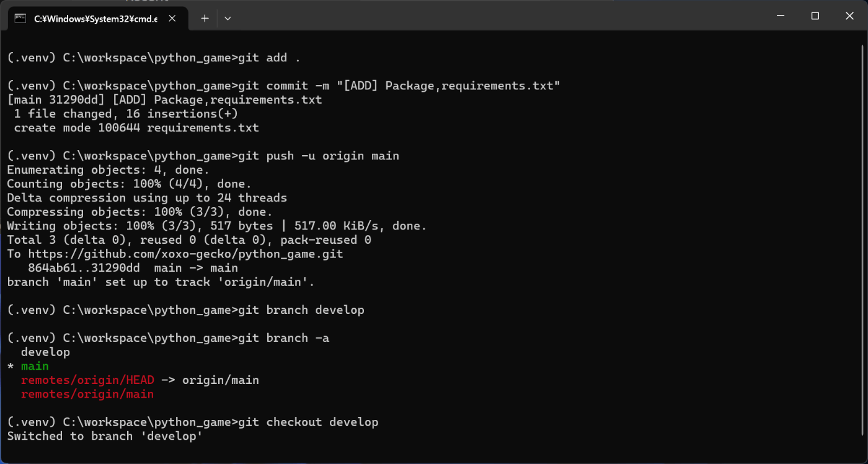This screenshot has width=868, height=464.
Task: Click the cmd icon in the terminal tab
Action: 20,19
